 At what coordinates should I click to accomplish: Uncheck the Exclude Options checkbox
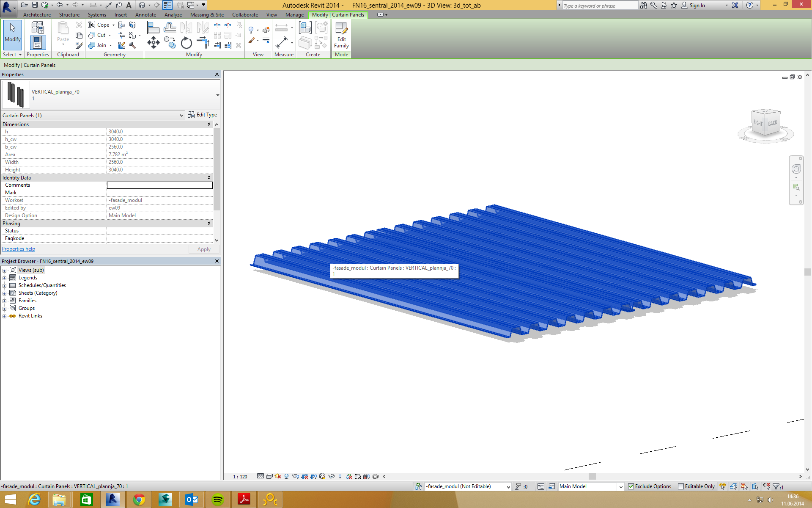point(631,486)
